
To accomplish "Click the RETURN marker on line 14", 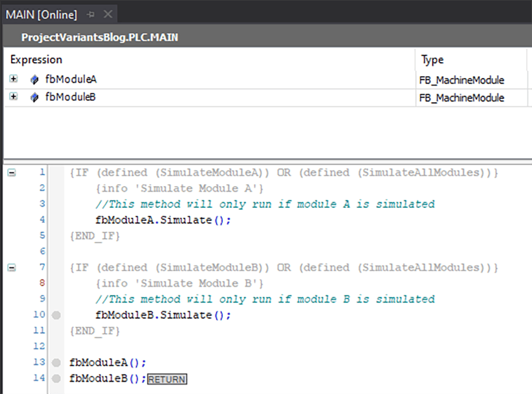I will [x=167, y=379].
